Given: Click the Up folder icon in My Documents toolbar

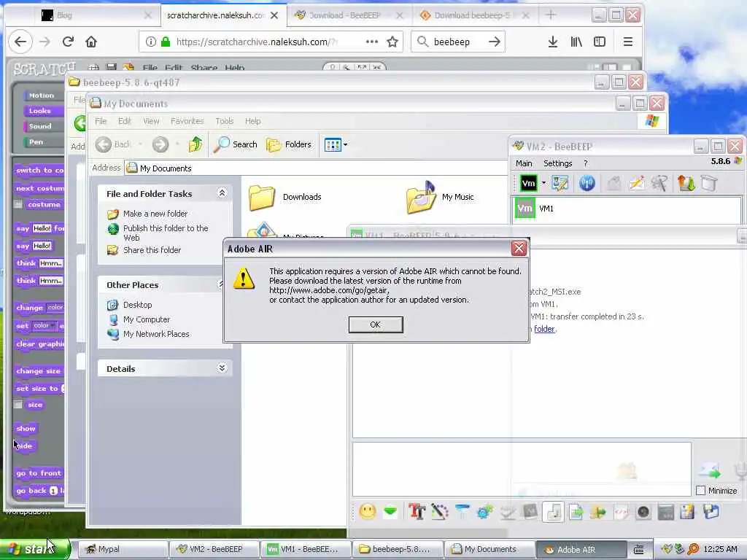Looking at the screenshot, I should coord(195,144).
